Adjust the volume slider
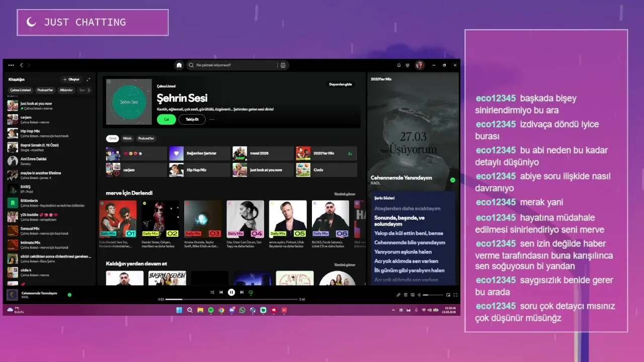The image size is (644, 362). point(433,295)
